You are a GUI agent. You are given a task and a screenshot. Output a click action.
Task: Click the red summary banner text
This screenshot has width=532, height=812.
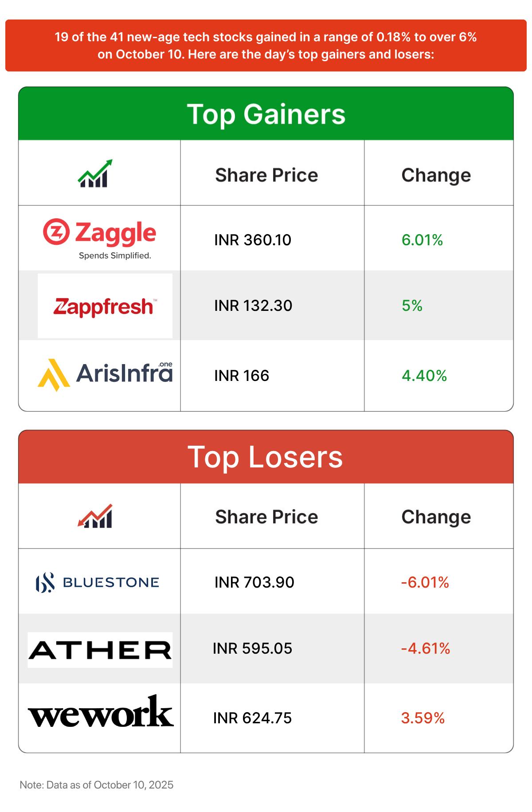(266, 46)
